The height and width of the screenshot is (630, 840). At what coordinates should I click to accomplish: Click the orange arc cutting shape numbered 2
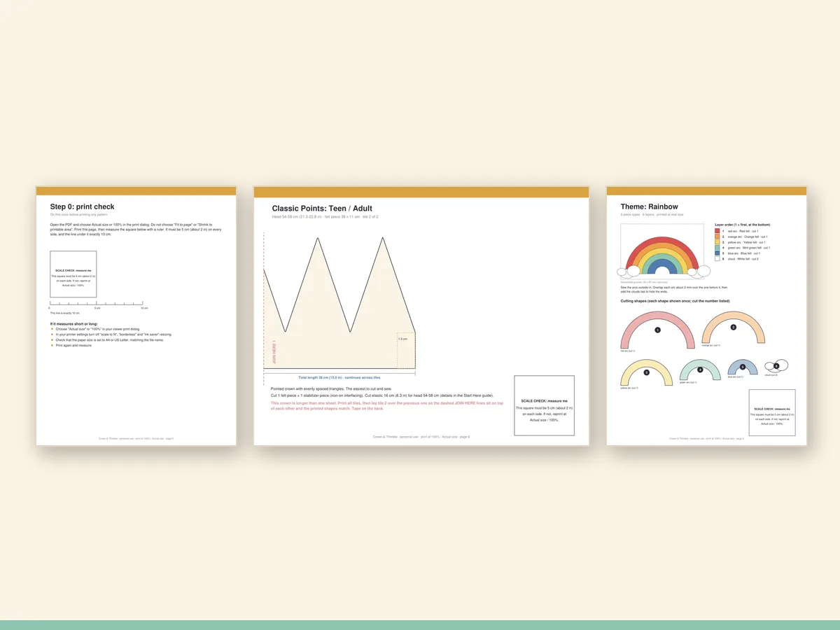coord(733,328)
